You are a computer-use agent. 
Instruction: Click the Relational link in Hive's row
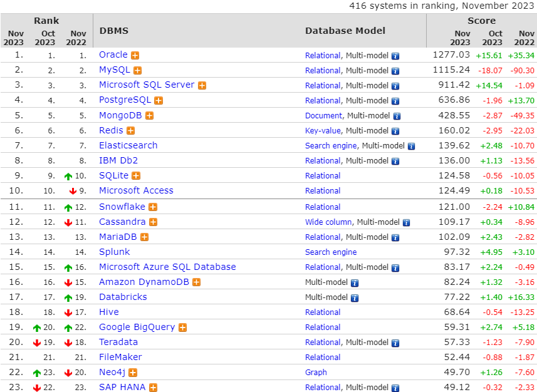point(323,312)
